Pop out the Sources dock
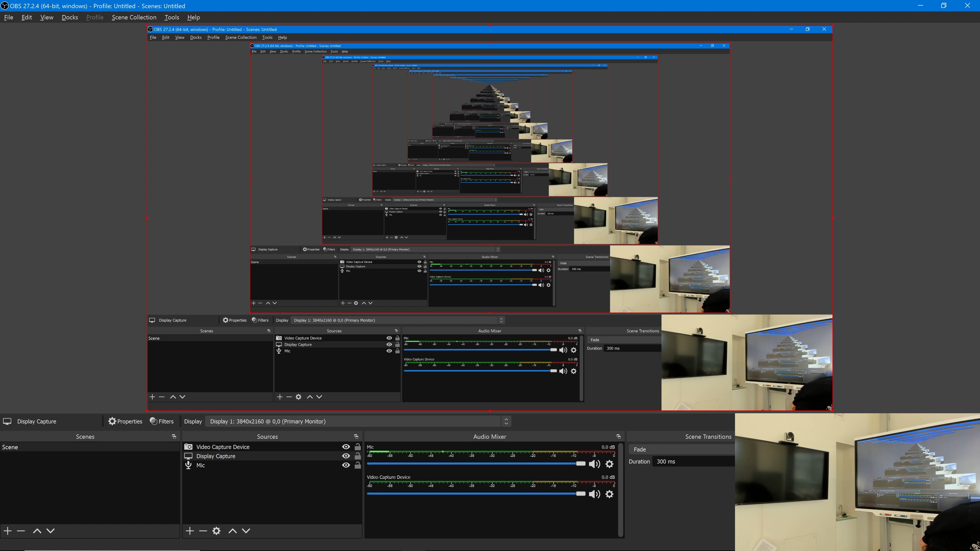 point(356,436)
